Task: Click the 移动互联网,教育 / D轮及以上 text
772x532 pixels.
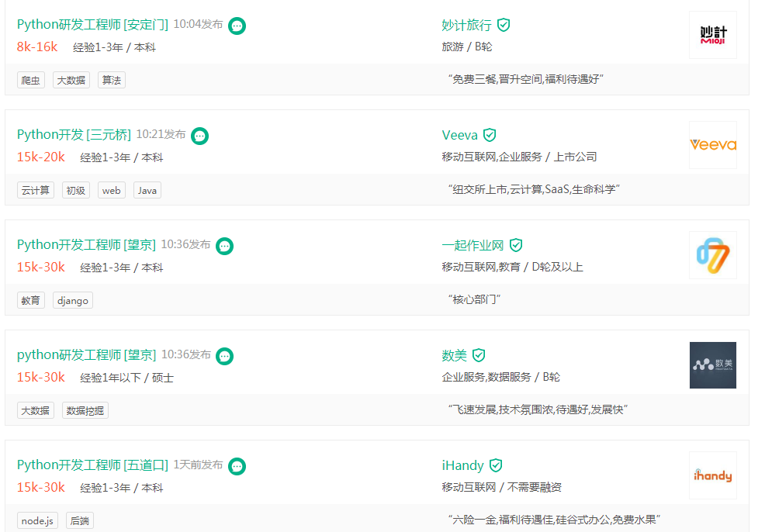Action: [x=513, y=268]
